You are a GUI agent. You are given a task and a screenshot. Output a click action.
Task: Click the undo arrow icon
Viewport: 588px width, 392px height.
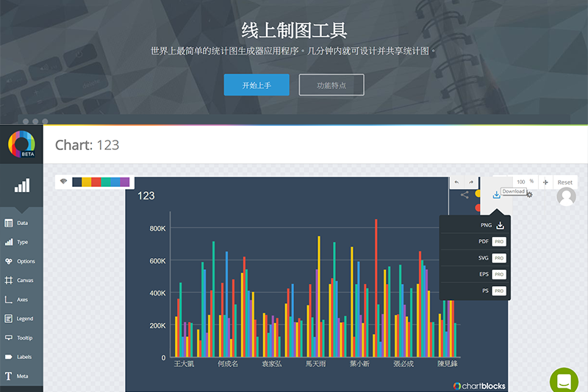pos(456,182)
